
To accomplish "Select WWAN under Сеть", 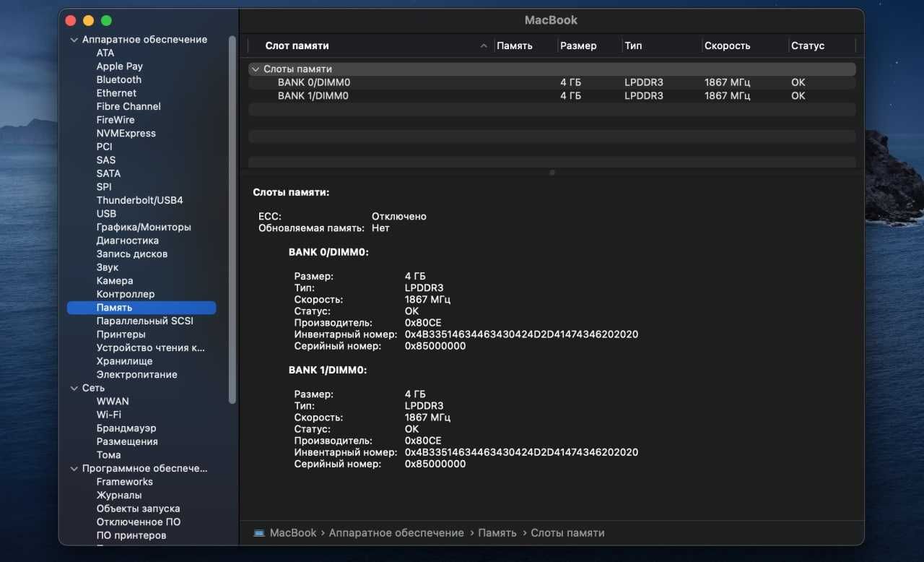I will [113, 401].
